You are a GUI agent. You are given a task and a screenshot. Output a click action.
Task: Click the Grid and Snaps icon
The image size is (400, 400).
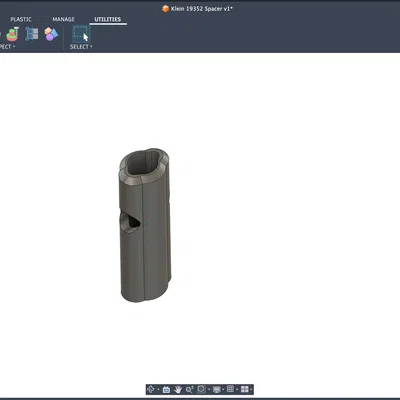pyautogui.click(x=230, y=389)
